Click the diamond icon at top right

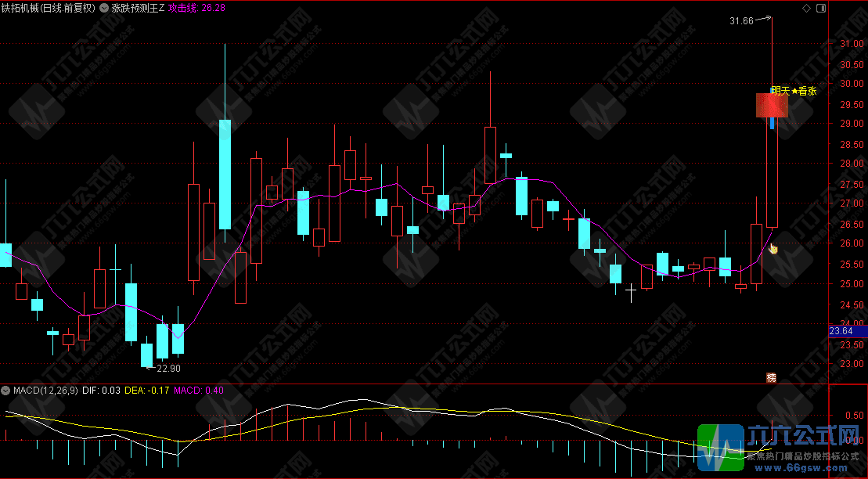click(806, 8)
